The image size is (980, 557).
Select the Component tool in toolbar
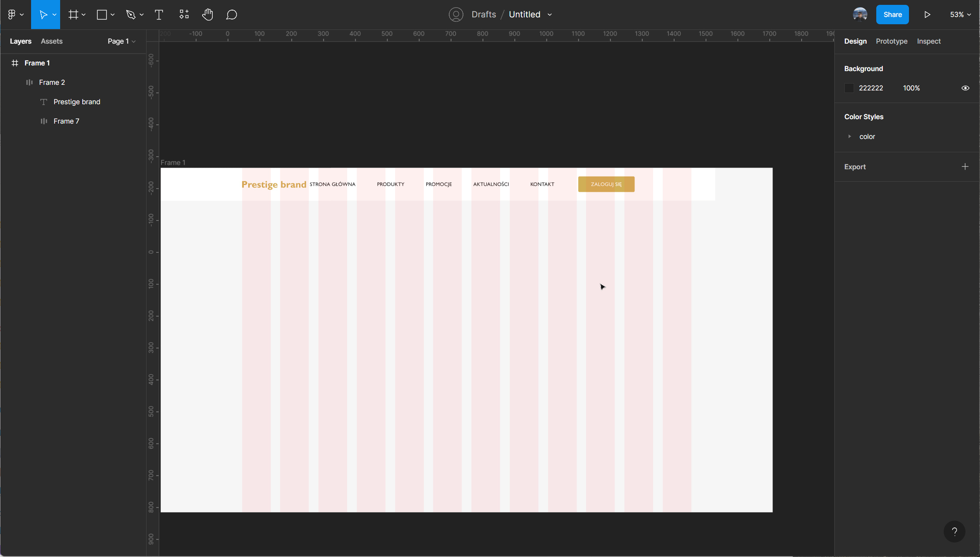pos(183,15)
